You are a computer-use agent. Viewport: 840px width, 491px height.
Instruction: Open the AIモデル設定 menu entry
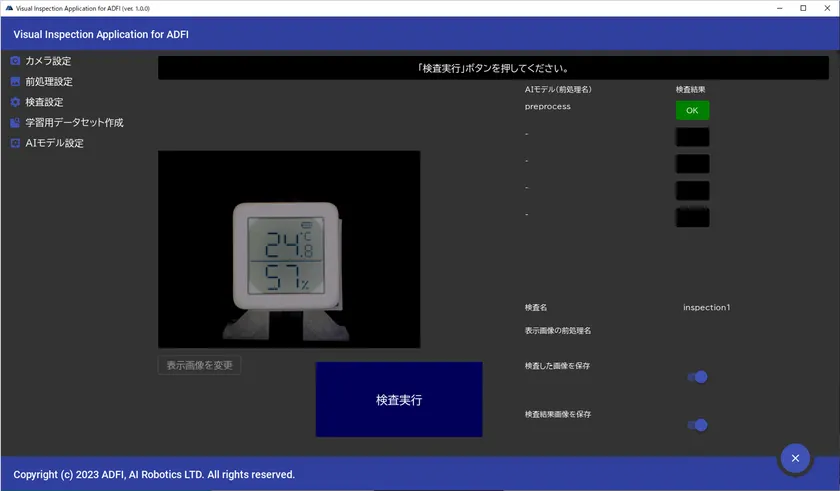pyautogui.click(x=54, y=143)
